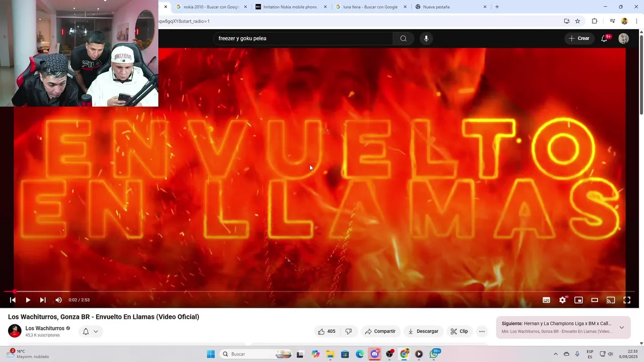
Task: Open File Explorer from taskbar
Action: click(330, 354)
